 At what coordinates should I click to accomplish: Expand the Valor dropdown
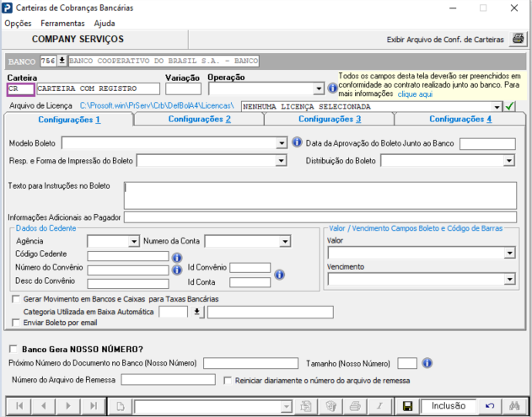point(509,253)
